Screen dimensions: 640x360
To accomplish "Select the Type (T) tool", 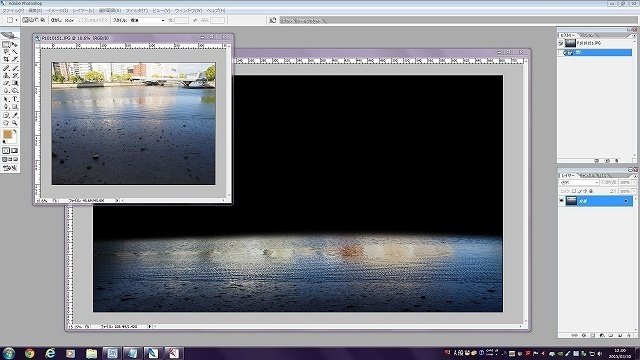I will coord(14,99).
